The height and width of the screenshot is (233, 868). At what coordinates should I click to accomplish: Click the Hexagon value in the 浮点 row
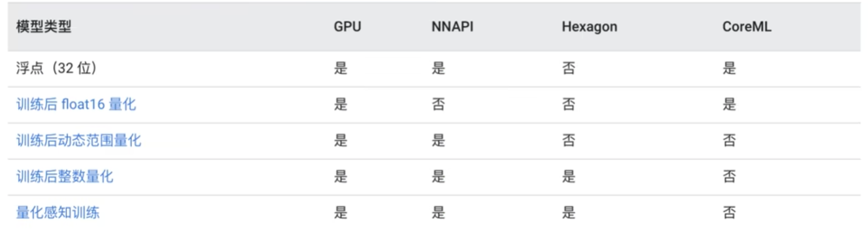click(569, 68)
